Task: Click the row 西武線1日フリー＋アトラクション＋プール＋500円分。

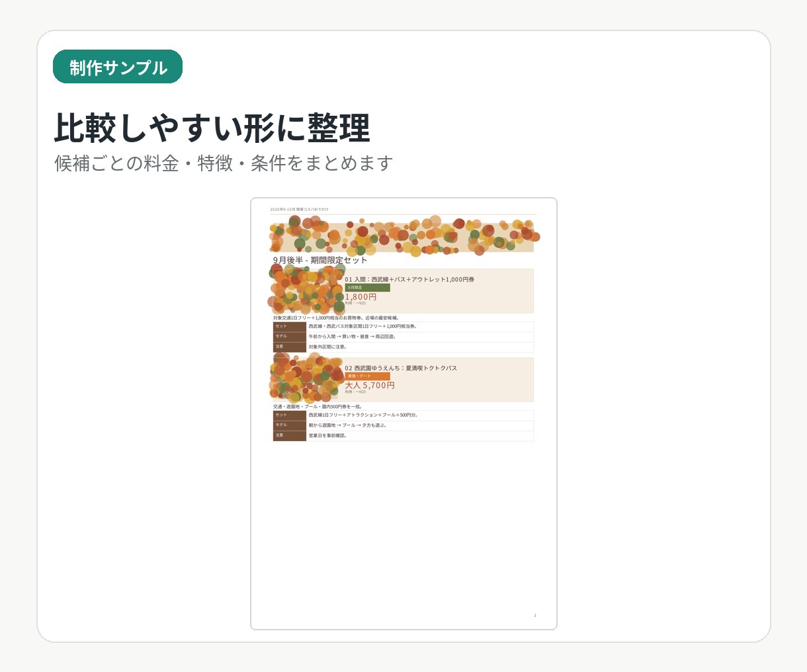Action: (403, 415)
